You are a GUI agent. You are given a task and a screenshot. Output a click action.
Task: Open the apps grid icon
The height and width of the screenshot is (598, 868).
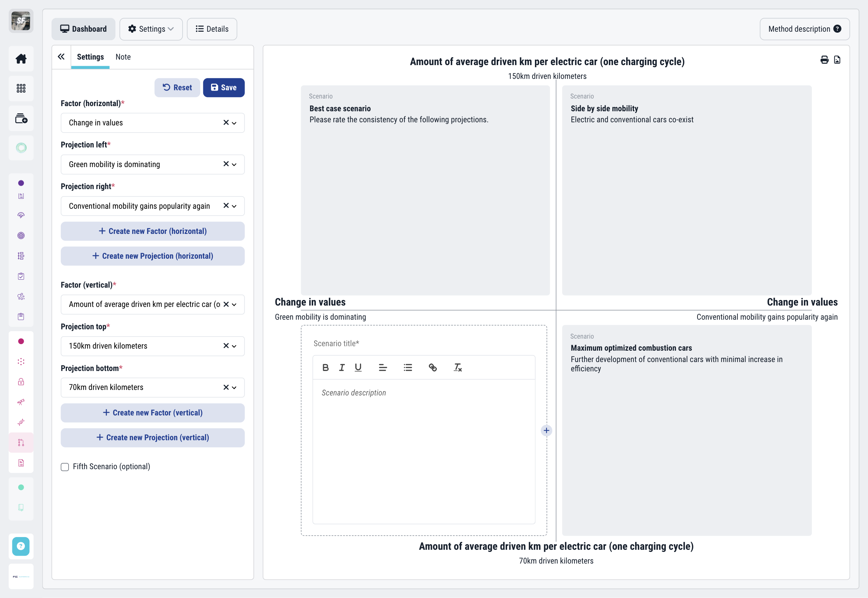coord(21,89)
